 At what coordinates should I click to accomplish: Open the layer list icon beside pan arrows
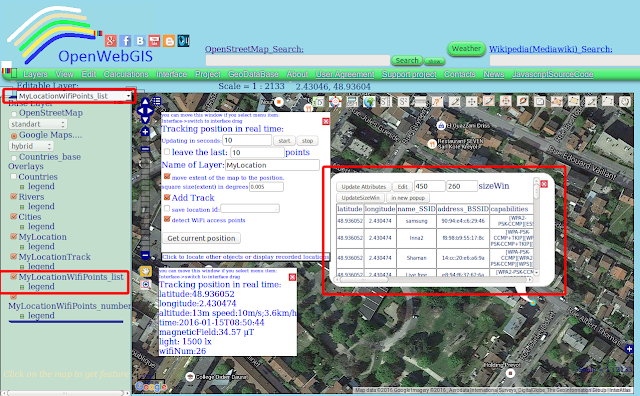click(157, 101)
